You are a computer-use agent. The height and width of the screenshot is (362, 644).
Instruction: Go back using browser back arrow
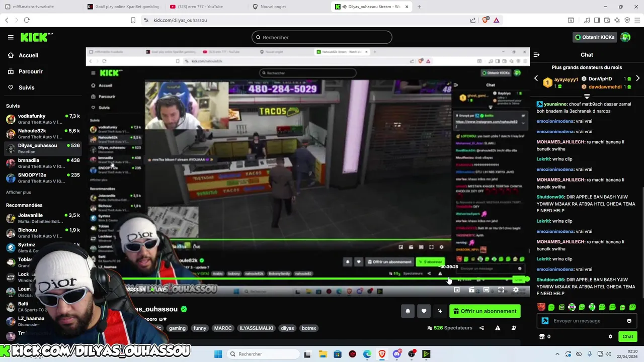click(x=7, y=20)
